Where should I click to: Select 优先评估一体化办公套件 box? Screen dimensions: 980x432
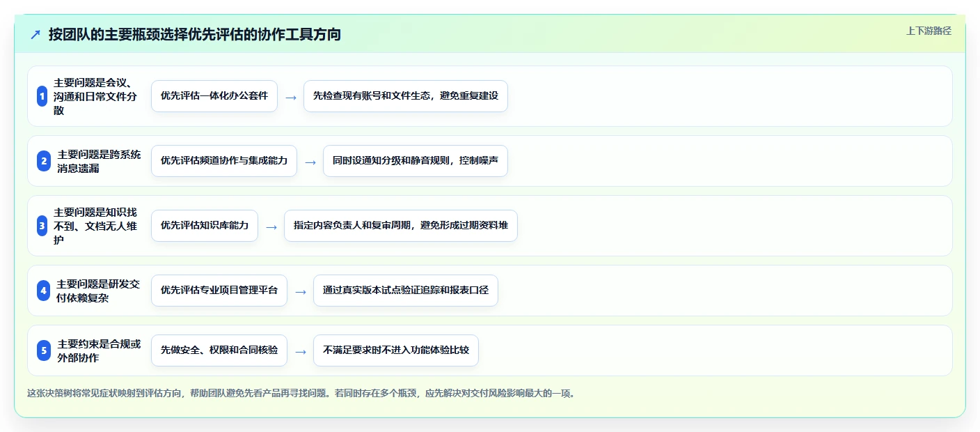pos(214,96)
